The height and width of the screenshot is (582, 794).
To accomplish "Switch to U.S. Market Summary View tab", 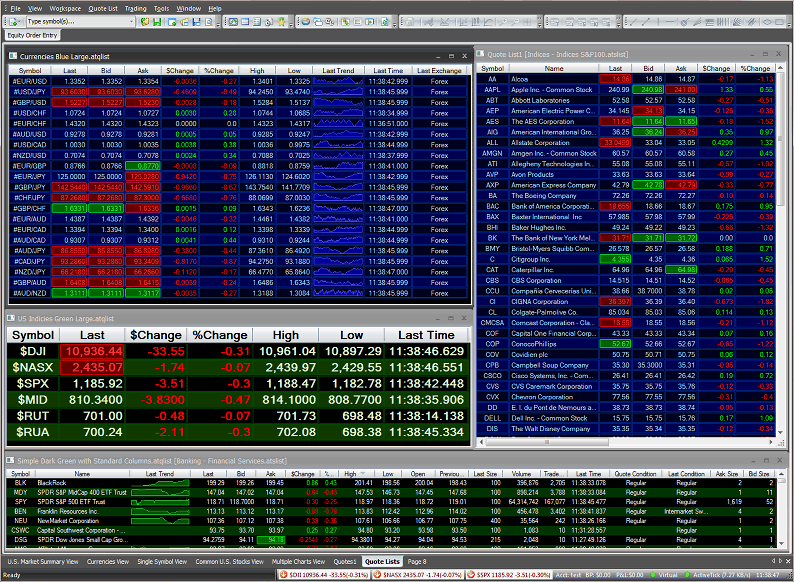I will coord(43,562).
